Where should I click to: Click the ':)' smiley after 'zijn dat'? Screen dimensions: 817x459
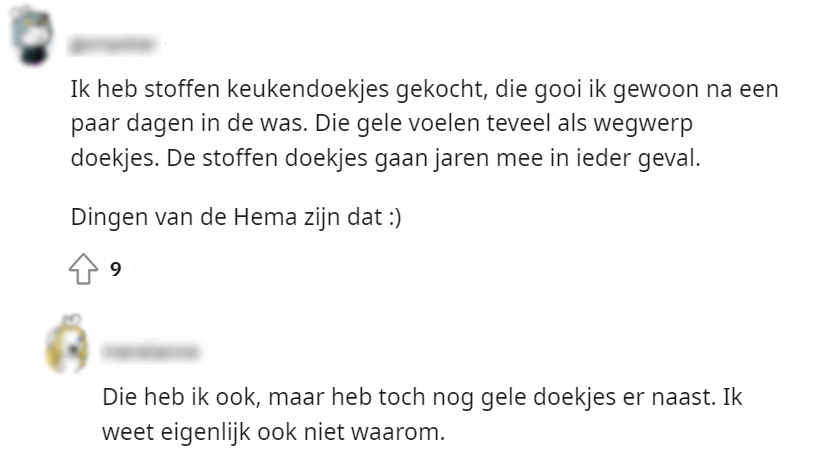(391, 218)
